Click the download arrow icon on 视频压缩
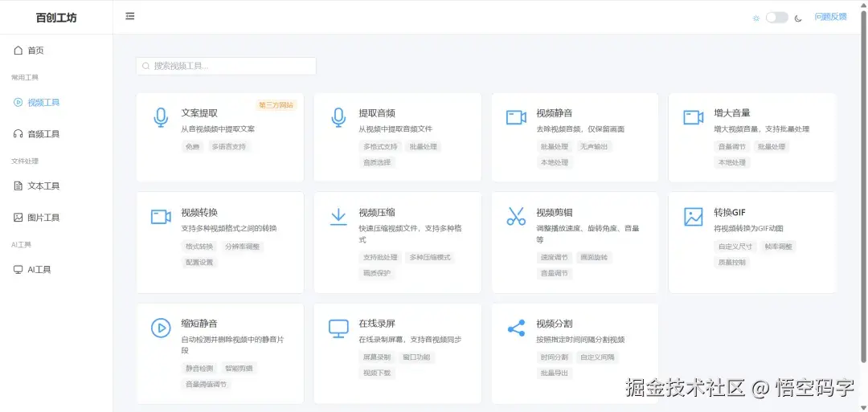The width and height of the screenshot is (868, 412). click(338, 216)
